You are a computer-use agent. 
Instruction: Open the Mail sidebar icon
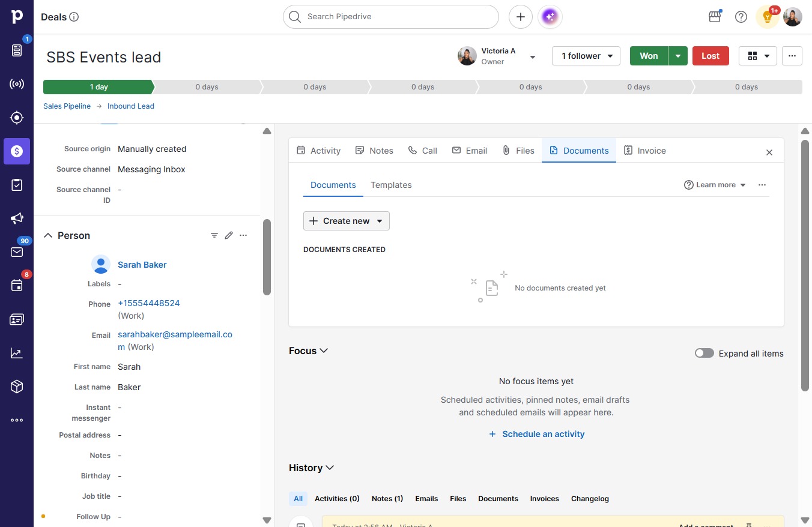coord(17,252)
